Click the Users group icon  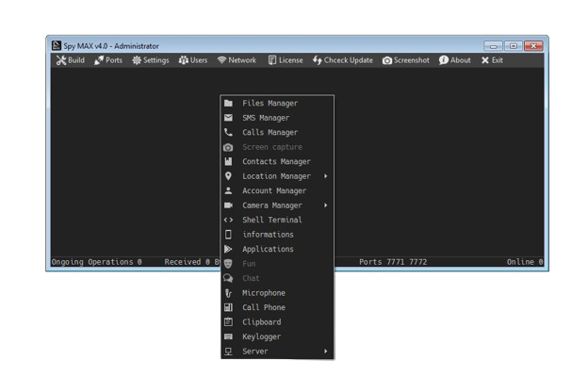(x=183, y=60)
